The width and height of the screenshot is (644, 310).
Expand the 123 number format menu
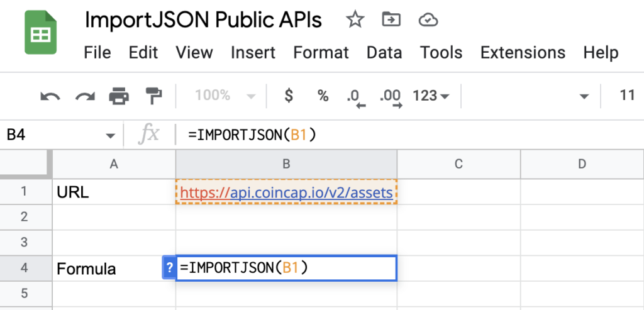point(431,96)
